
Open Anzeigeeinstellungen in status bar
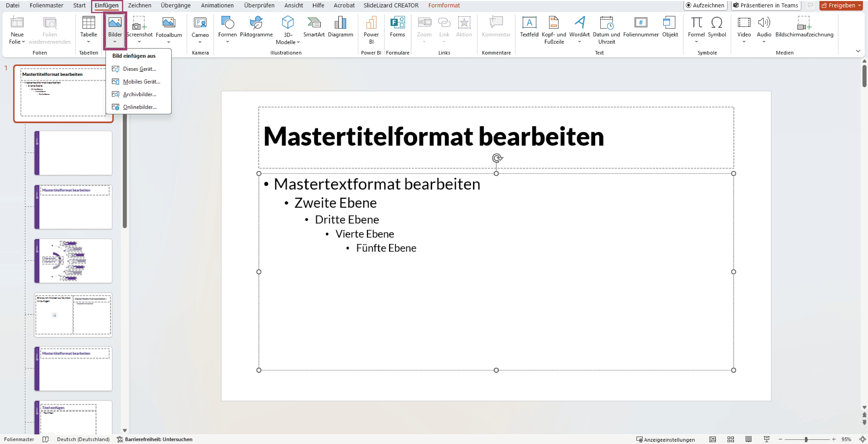pos(665,440)
